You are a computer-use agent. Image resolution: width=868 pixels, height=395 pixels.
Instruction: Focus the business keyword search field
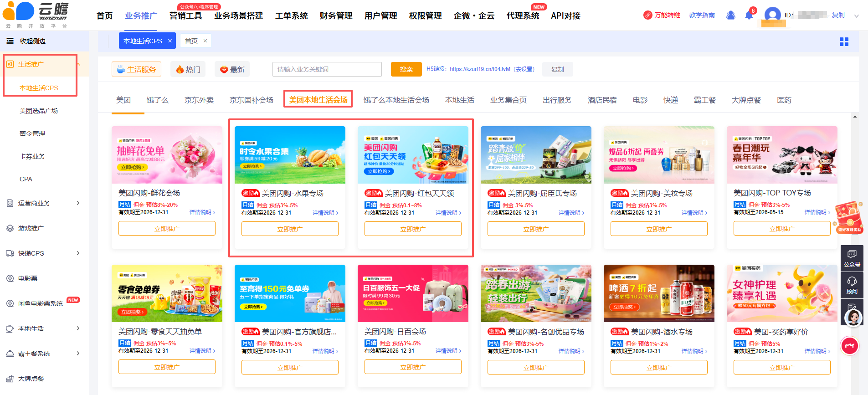pyautogui.click(x=327, y=69)
